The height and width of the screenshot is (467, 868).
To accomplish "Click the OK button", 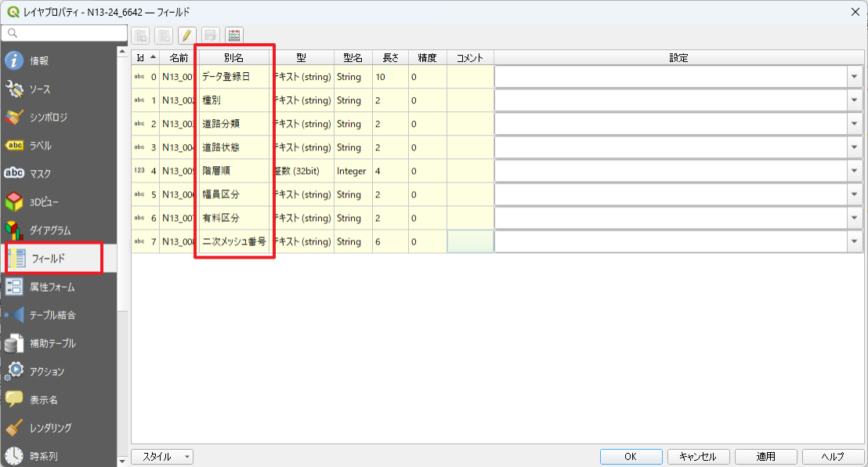I will click(631, 457).
